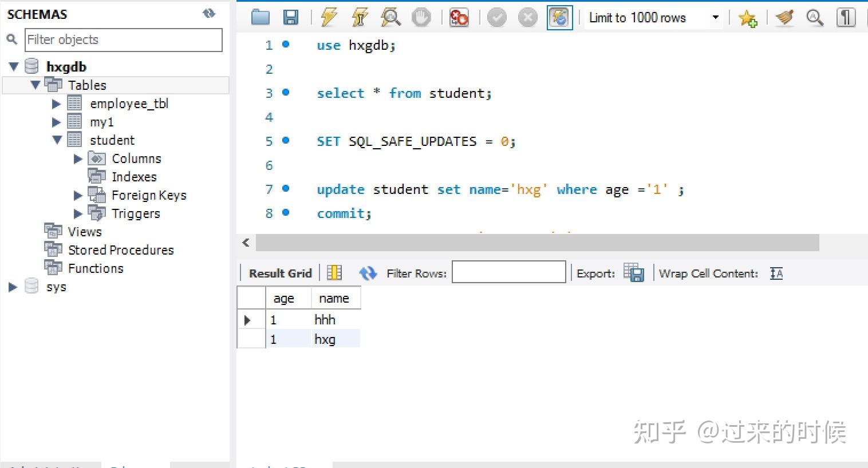Select the my1 table
Screen dimensions: 868x468
(x=102, y=122)
